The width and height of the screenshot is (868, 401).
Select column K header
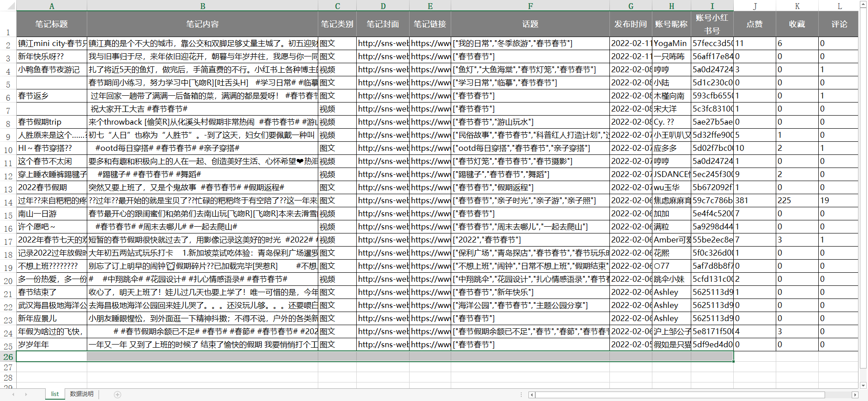797,6
